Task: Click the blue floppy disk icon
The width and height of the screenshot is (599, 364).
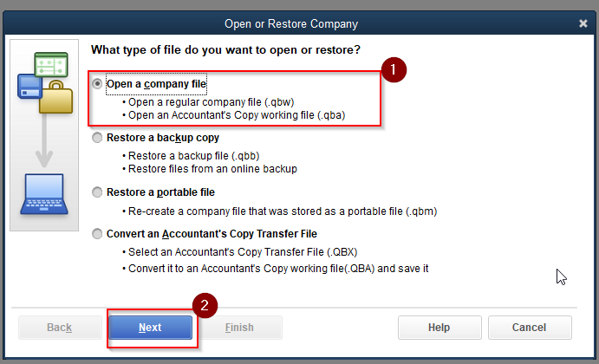Action: [29, 87]
